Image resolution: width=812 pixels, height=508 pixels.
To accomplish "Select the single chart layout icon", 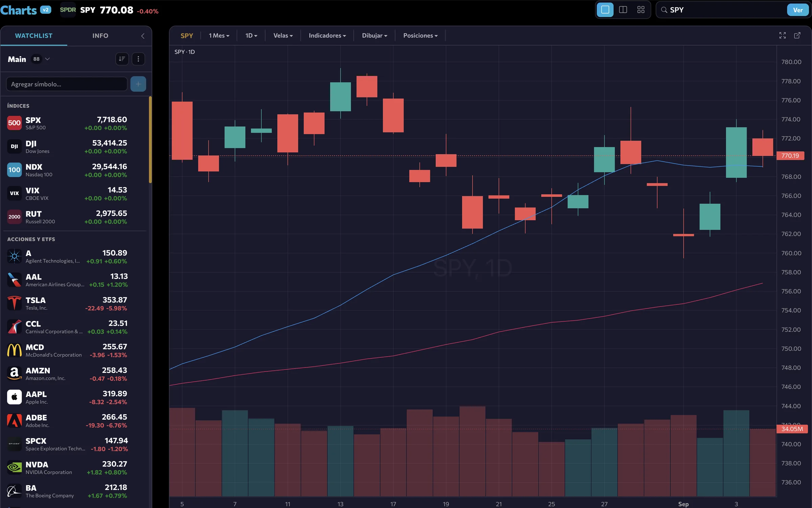I will click(605, 10).
